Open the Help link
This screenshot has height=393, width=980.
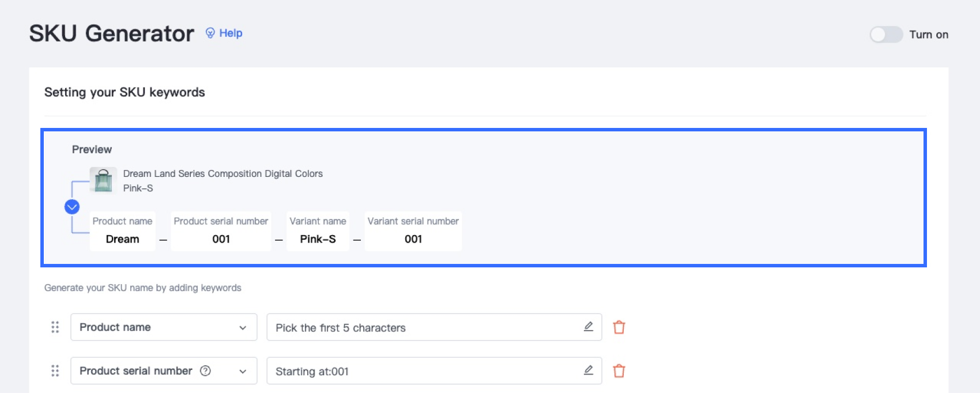(x=231, y=33)
